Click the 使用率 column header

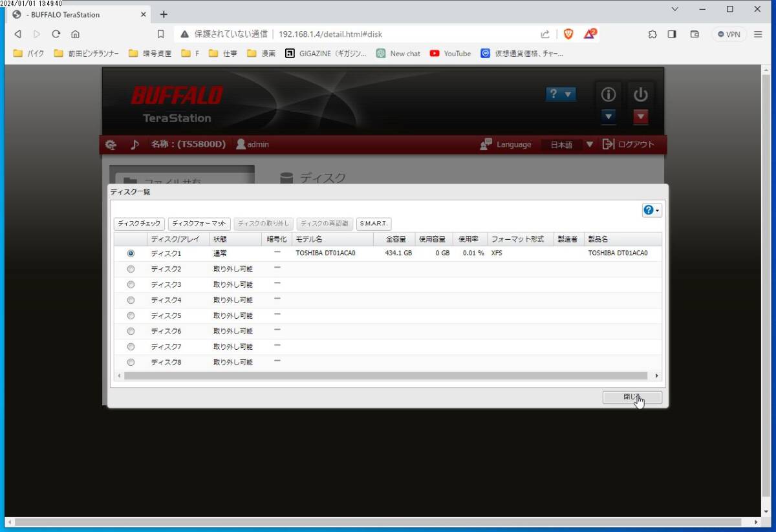(x=469, y=239)
